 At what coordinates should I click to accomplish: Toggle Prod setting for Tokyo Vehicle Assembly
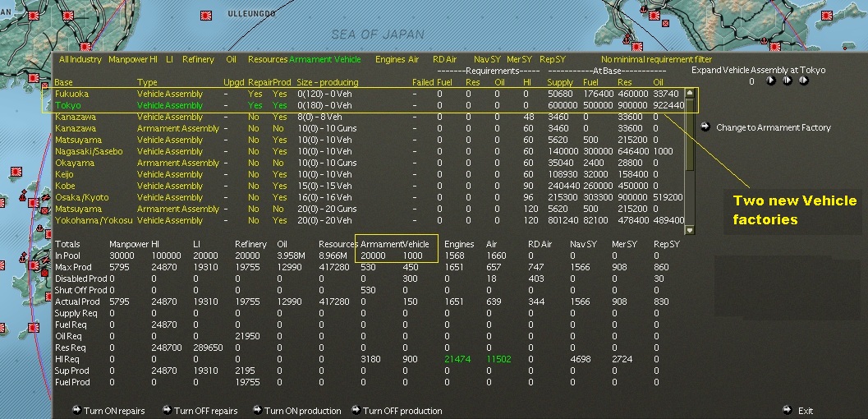pos(279,105)
